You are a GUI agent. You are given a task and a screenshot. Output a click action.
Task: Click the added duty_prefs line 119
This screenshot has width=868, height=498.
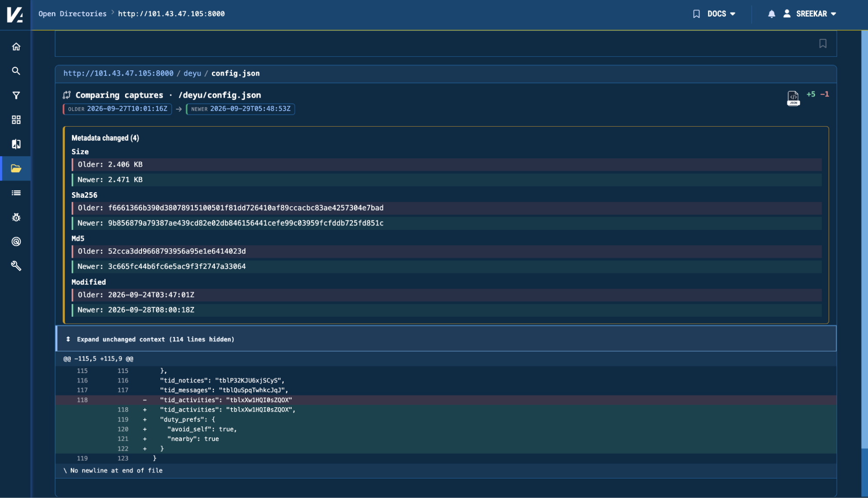[x=446, y=419]
